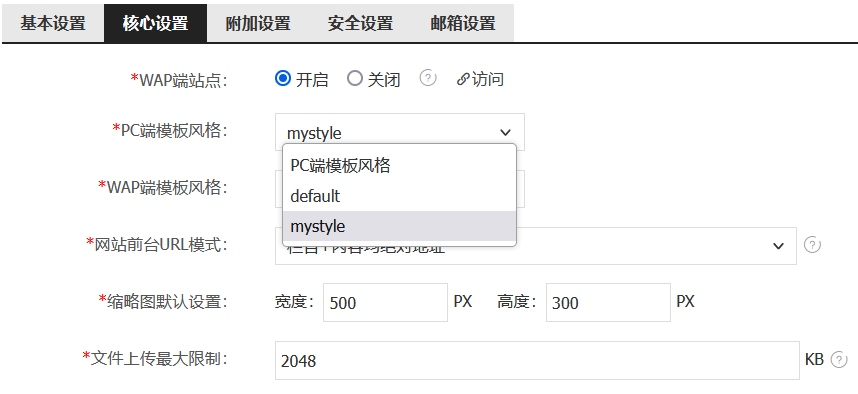The height and width of the screenshot is (394, 858).
Task: Pick the default template option
Action: [399, 196]
